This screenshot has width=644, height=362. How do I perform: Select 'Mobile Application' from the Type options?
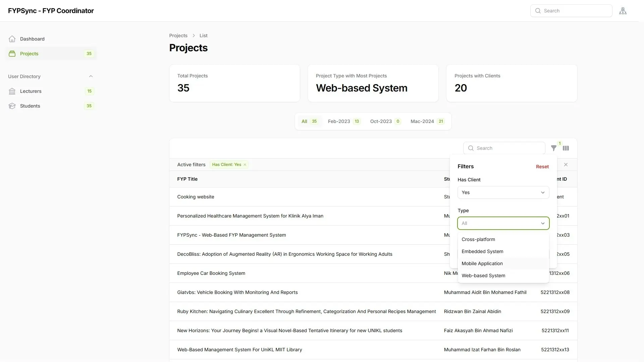coord(482,263)
